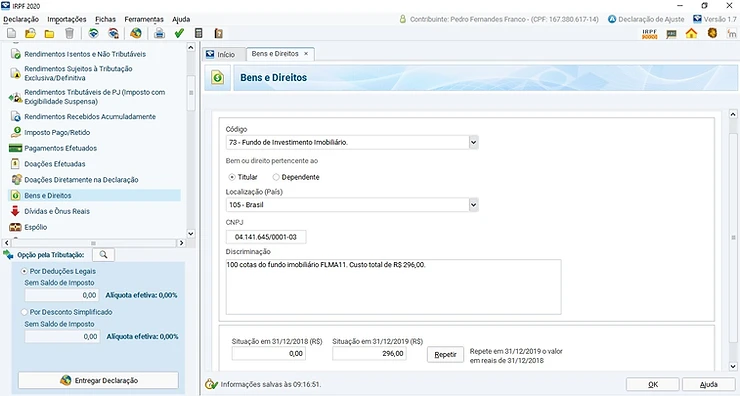The width and height of the screenshot is (740, 396).
Task: Click the magnifier beside Opção pela Tributação
Action: 103,255
